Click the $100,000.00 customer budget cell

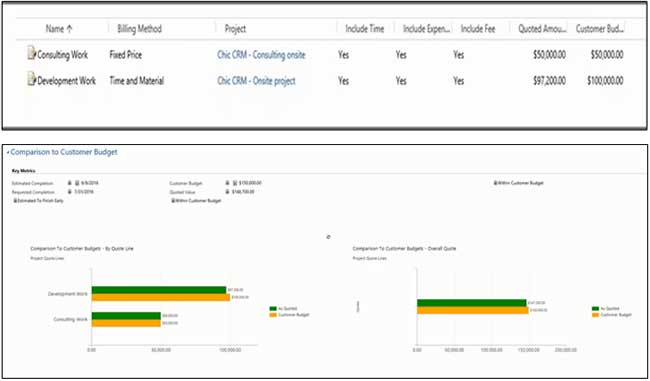click(605, 80)
